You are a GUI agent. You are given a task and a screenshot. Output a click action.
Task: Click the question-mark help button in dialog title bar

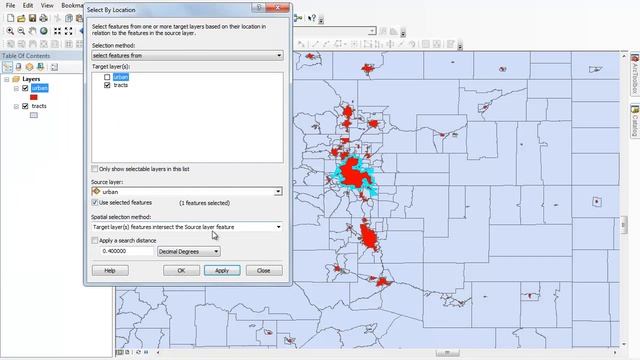258,8
